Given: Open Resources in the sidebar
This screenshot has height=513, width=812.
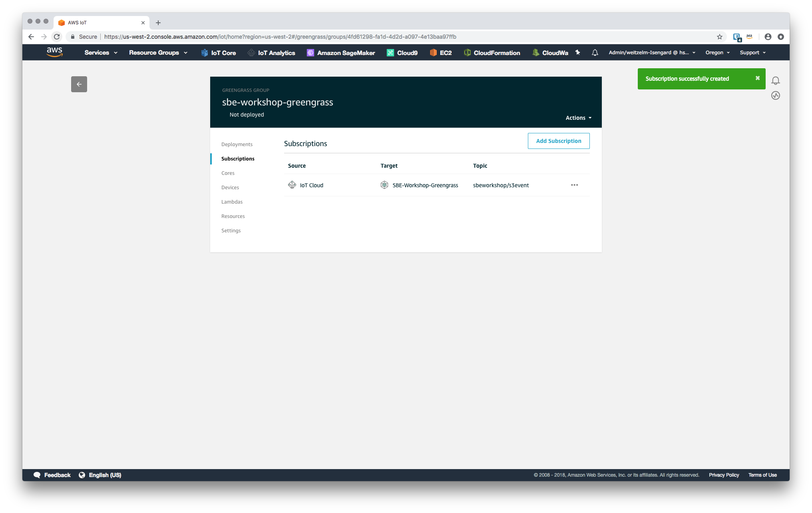Looking at the screenshot, I should pos(233,216).
